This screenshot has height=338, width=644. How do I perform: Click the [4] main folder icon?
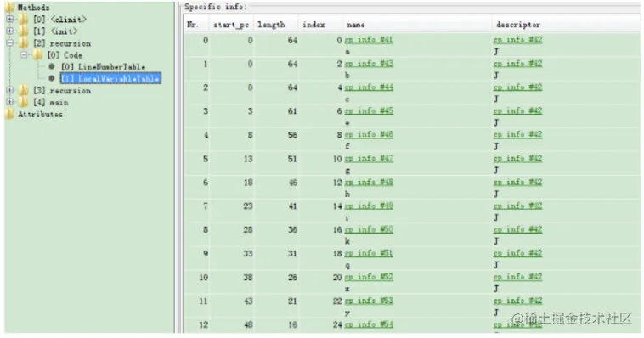coord(24,102)
